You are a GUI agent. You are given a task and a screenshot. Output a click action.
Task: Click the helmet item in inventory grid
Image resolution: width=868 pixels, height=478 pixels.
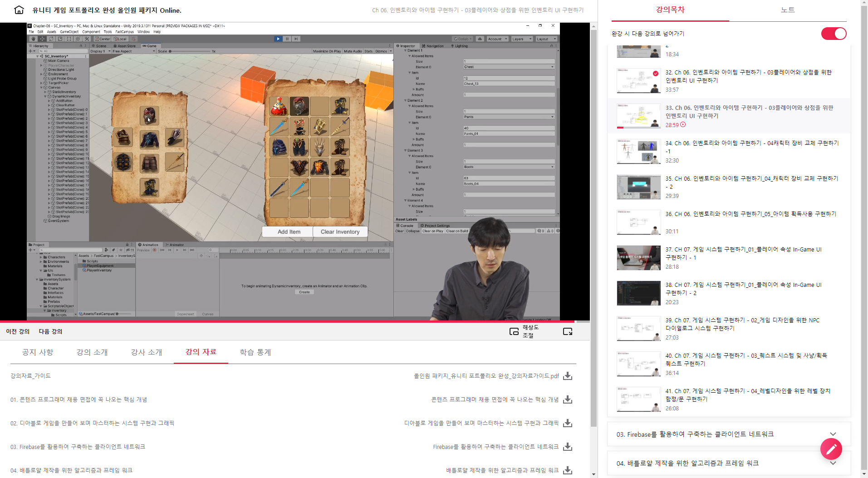pyautogui.click(x=299, y=106)
